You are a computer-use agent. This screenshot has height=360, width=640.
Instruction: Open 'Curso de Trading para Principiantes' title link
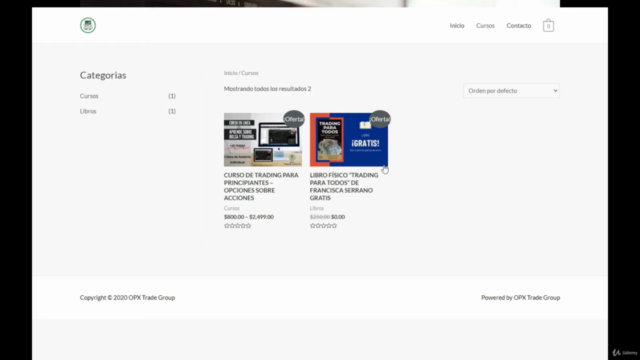(261, 187)
